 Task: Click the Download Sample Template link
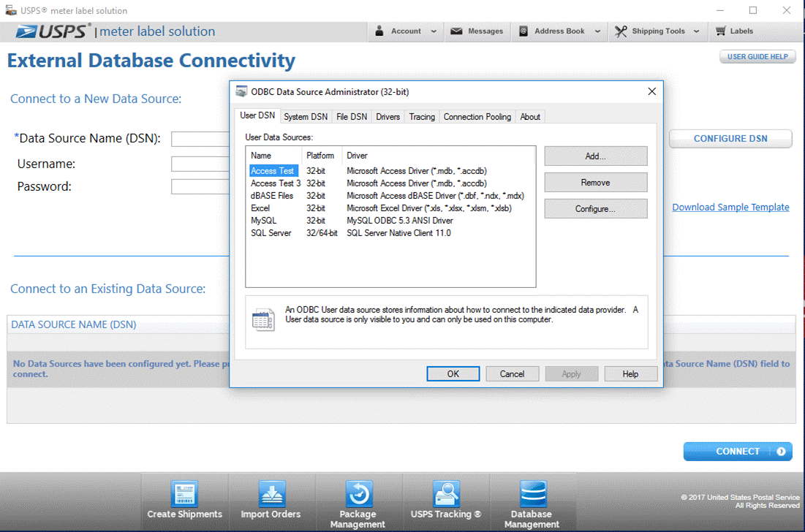click(730, 208)
